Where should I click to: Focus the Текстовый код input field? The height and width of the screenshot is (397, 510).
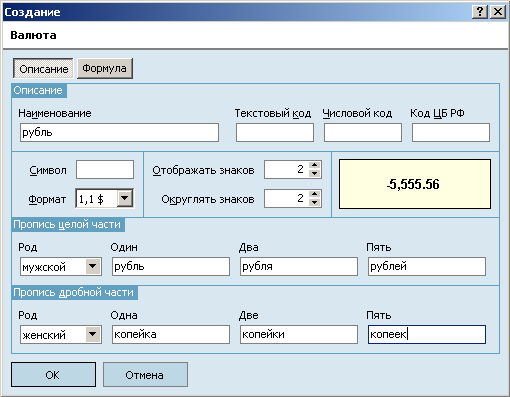click(275, 132)
